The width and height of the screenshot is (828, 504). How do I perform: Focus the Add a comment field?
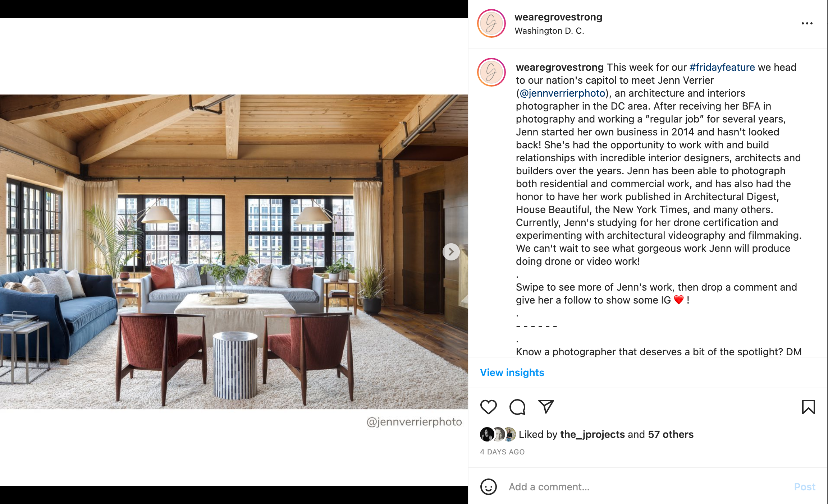click(647, 487)
